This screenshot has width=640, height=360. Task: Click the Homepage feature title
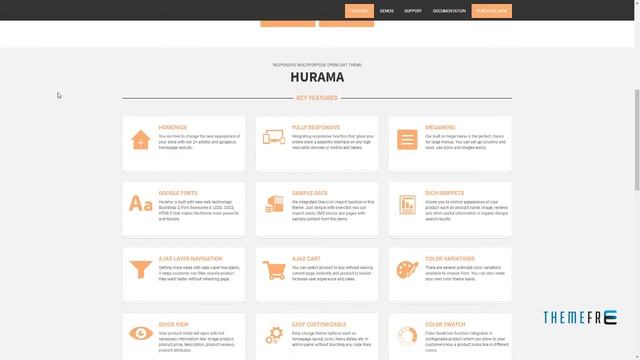coord(173,127)
